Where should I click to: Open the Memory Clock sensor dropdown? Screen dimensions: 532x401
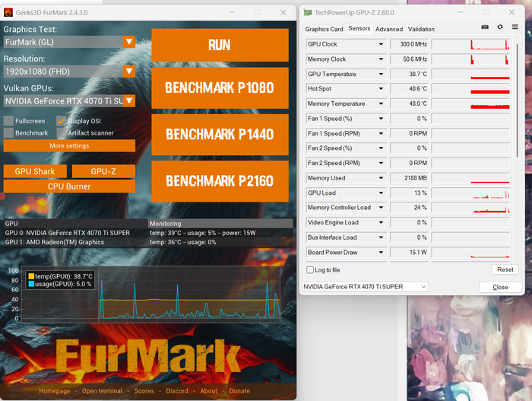point(381,59)
